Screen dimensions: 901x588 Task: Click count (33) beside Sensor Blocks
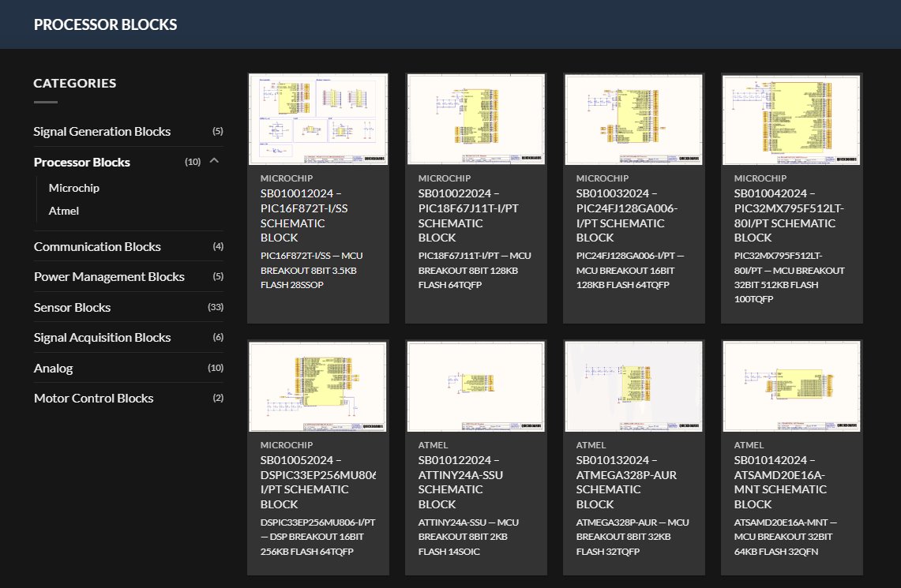[x=216, y=307]
